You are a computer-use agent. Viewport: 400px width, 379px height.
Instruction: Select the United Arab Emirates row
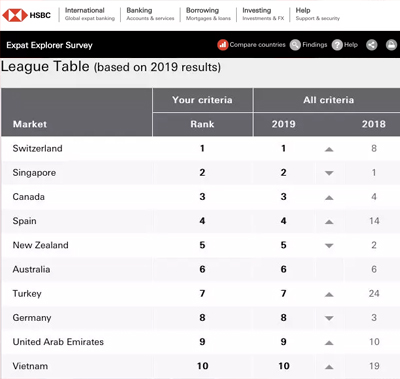201,342
